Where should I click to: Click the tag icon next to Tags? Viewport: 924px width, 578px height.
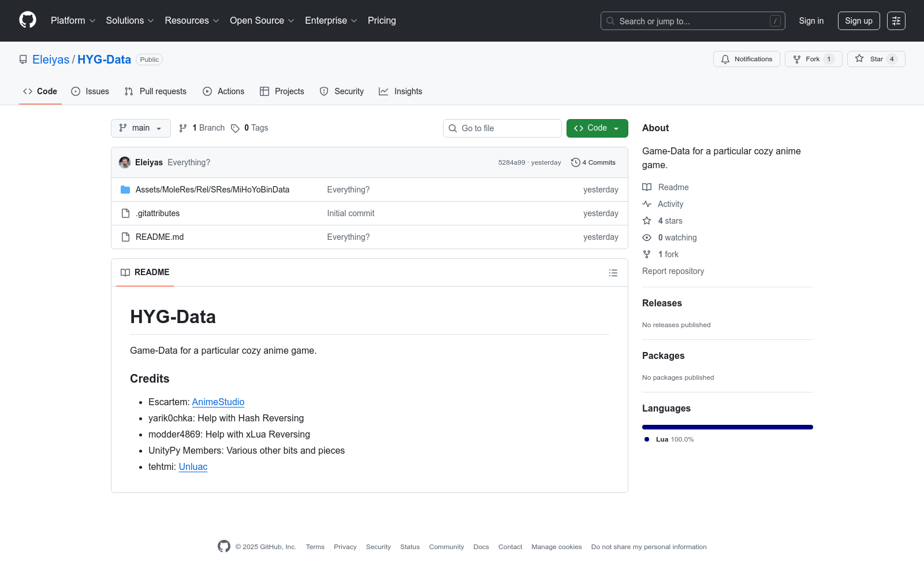[x=235, y=128]
